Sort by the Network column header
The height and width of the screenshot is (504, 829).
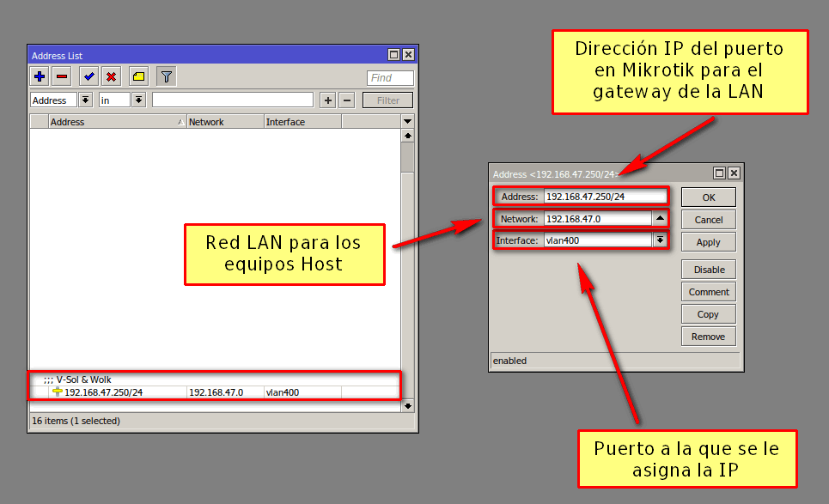[x=225, y=122]
